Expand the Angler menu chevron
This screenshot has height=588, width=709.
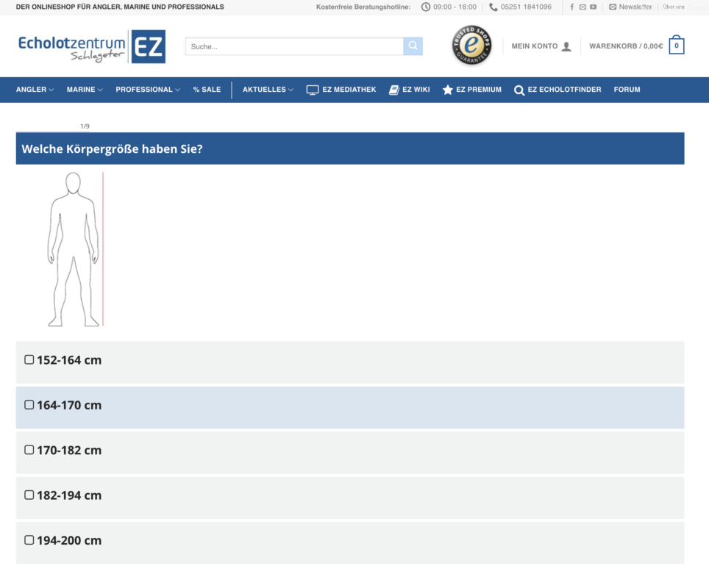click(x=51, y=90)
